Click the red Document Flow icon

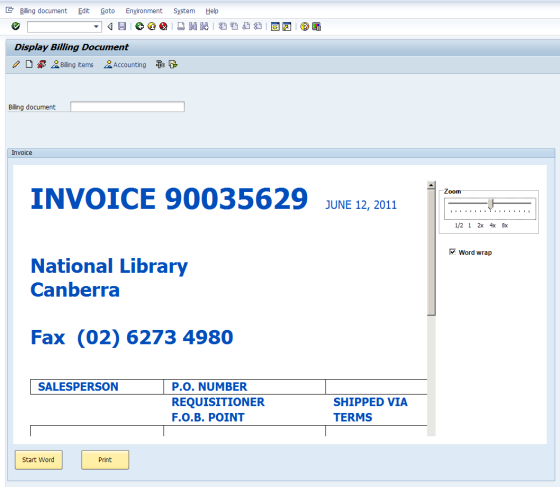(41, 64)
